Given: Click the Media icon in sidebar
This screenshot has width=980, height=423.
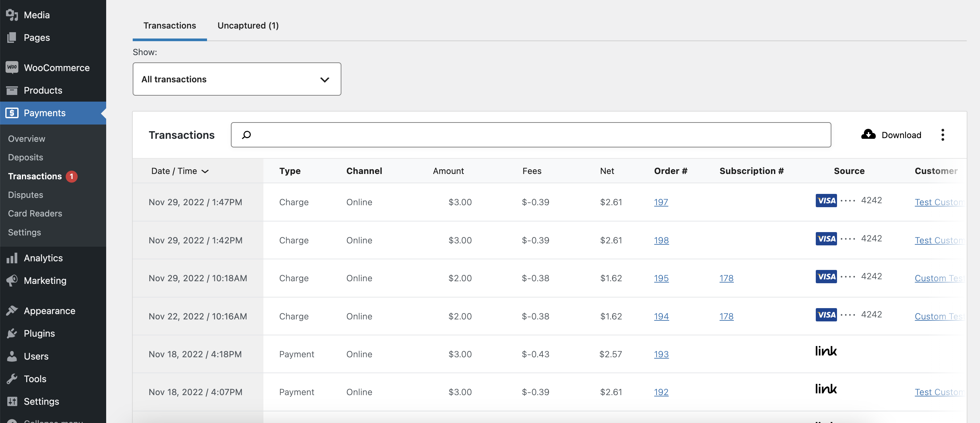Looking at the screenshot, I should [12, 15].
